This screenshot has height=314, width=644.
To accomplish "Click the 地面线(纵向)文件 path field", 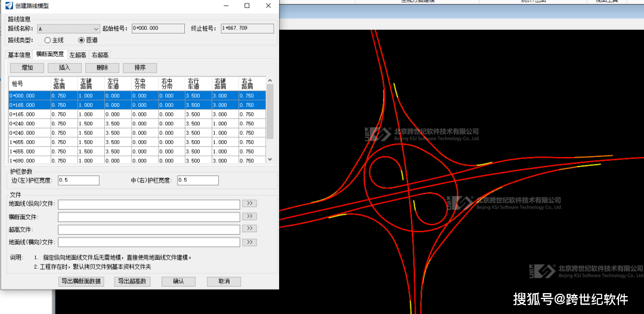I will point(148,204).
